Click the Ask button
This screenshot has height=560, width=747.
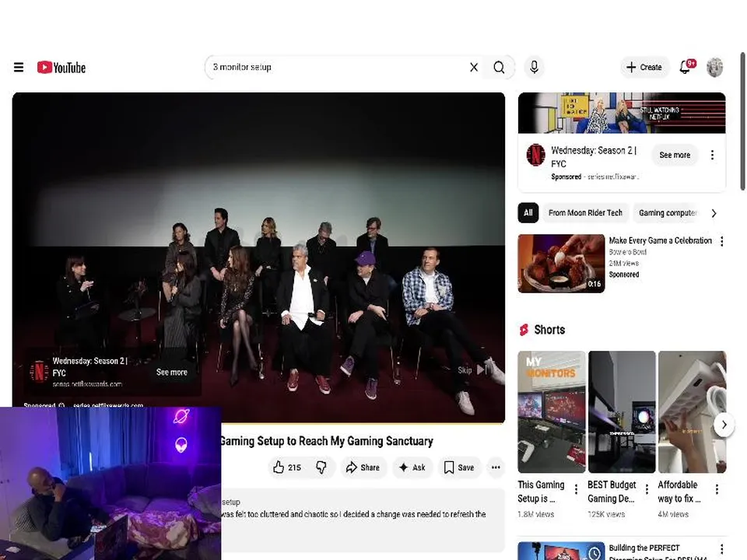[412, 467]
